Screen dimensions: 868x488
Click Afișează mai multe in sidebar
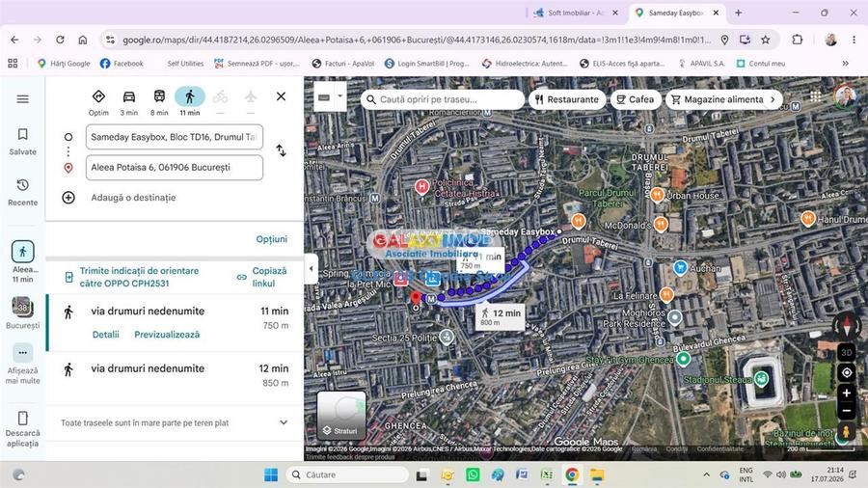pyautogui.click(x=23, y=364)
